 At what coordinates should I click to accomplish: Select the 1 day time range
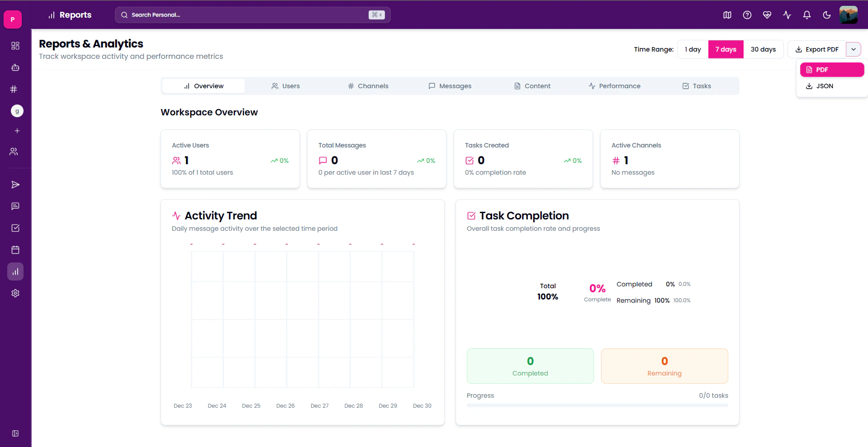pos(693,49)
